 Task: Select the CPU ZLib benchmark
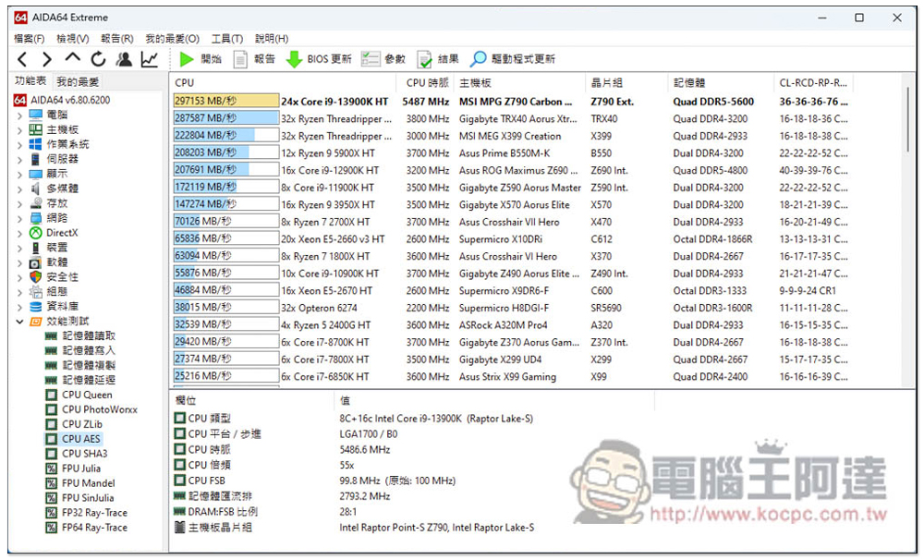point(74,424)
